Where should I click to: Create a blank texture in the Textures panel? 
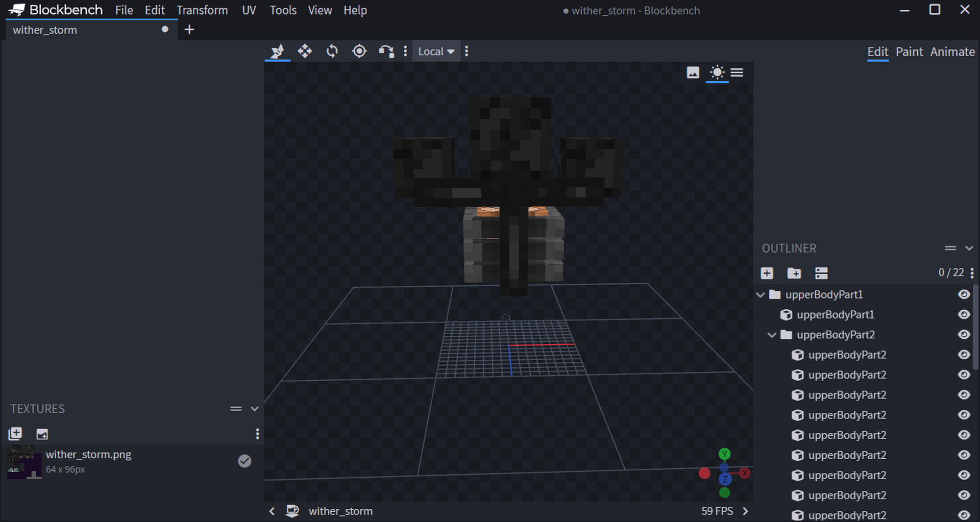tap(42, 434)
